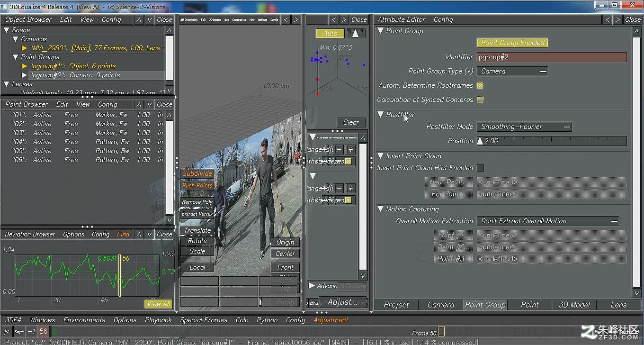Image resolution: width=644 pixels, height=345 pixels.
Task: Open Point Group Type dropdown showing Camera
Action: click(x=513, y=71)
